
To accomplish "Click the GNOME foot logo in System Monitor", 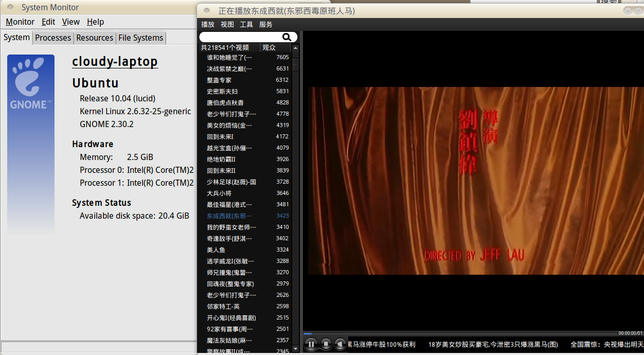I will (x=30, y=82).
